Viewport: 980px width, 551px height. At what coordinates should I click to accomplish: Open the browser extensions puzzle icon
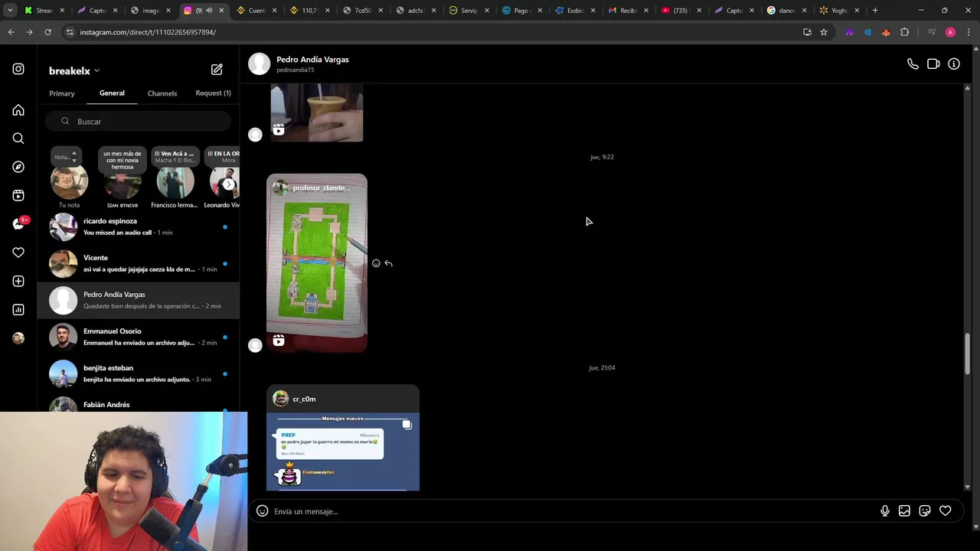click(905, 32)
